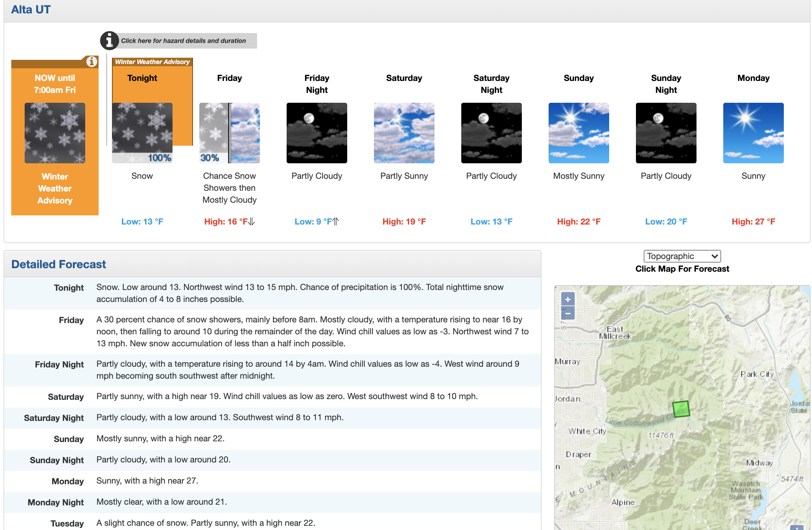This screenshot has width=812, height=530.
Task: Click 'Mostly sunny, with a high near 22.'
Action: click(161, 438)
